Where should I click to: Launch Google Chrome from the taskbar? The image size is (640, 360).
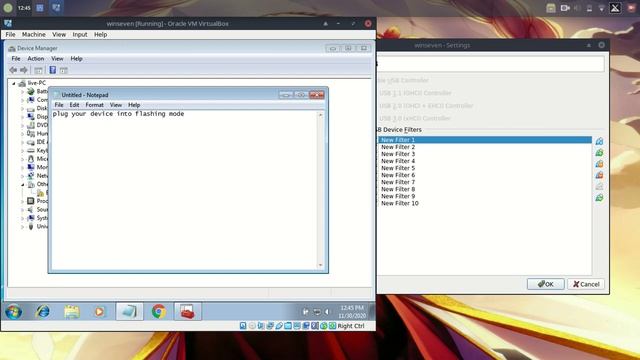159,312
